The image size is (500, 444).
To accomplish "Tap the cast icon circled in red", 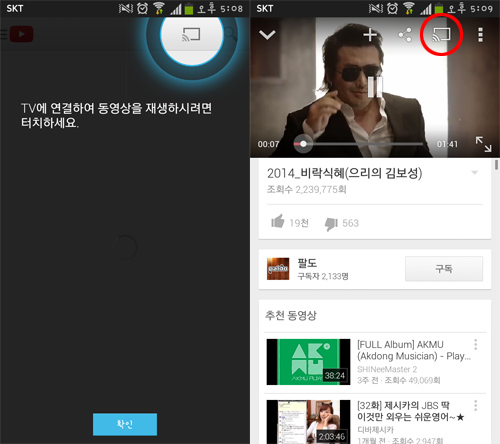I will click(x=441, y=34).
